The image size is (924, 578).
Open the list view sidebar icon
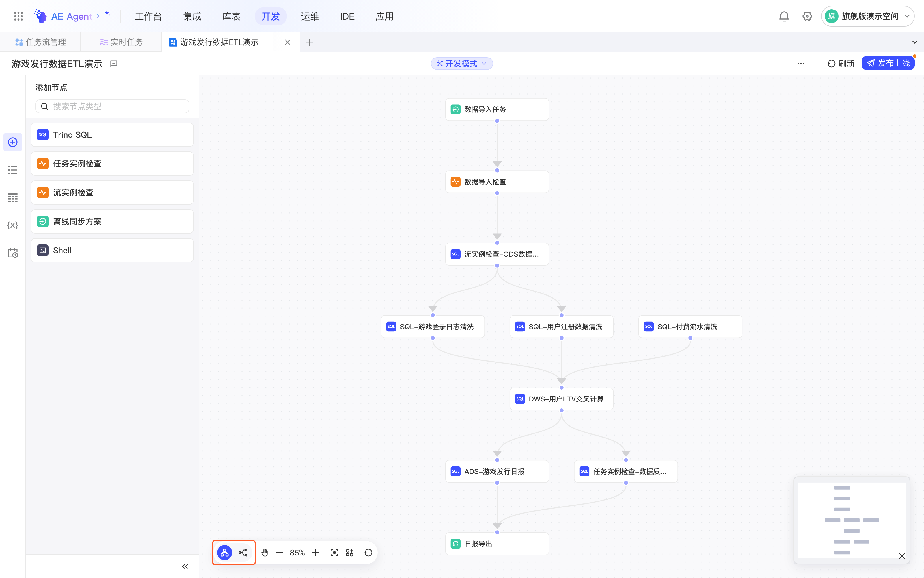coord(13,170)
